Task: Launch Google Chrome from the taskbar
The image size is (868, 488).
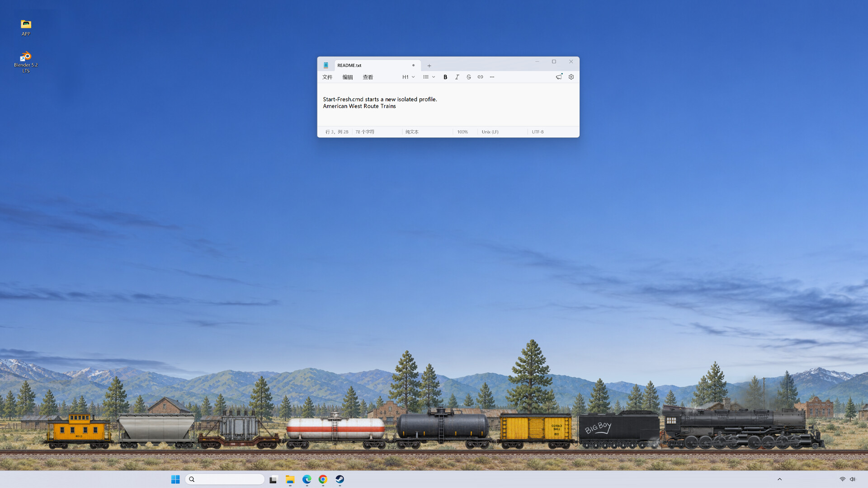Action: 323,479
